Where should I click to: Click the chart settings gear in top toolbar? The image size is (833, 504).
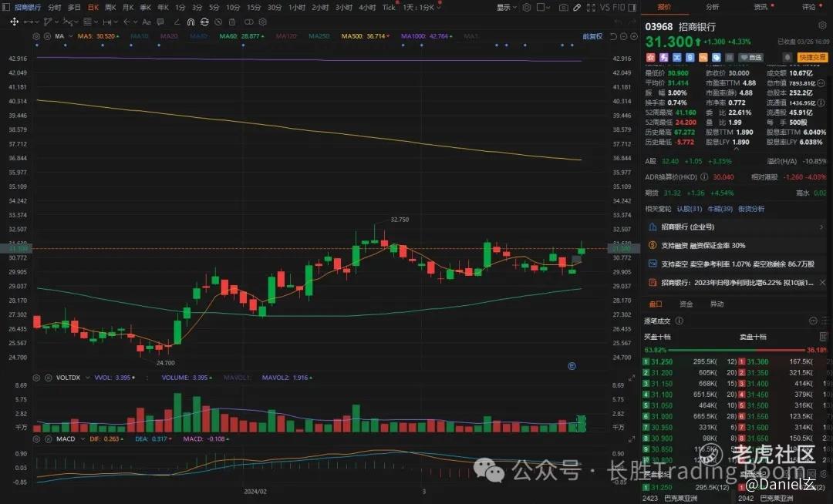pos(527,8)
